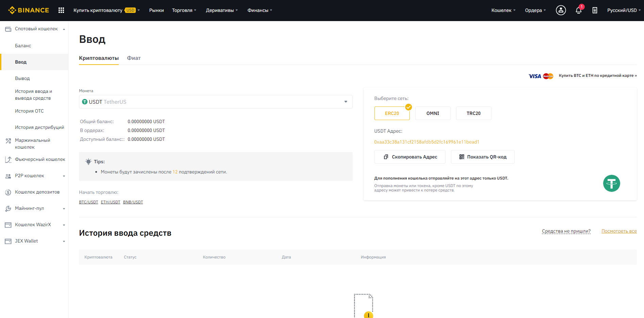Expand Кошелек WazirX arrow

(64, 225)
